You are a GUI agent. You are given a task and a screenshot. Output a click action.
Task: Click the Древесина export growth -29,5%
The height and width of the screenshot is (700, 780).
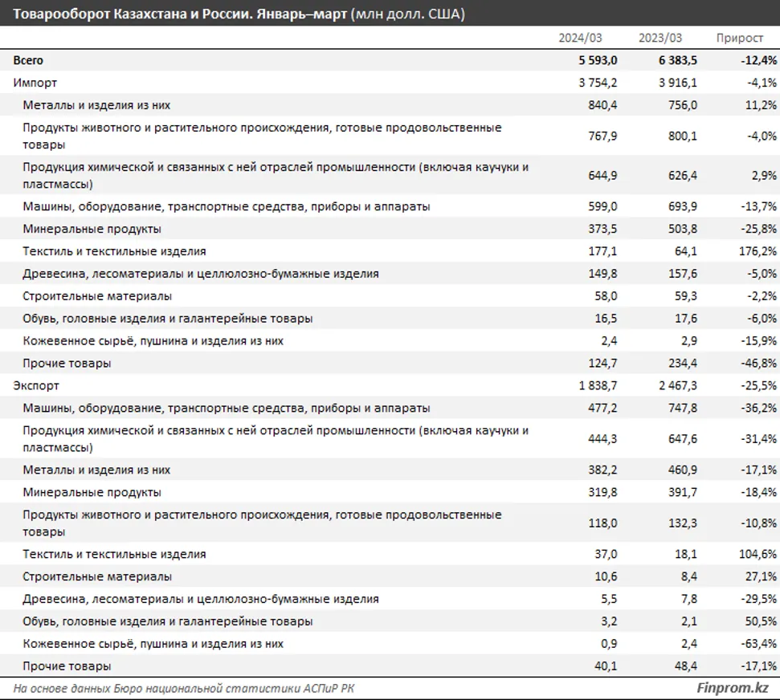pyautogui.click(x=752, y=598)
